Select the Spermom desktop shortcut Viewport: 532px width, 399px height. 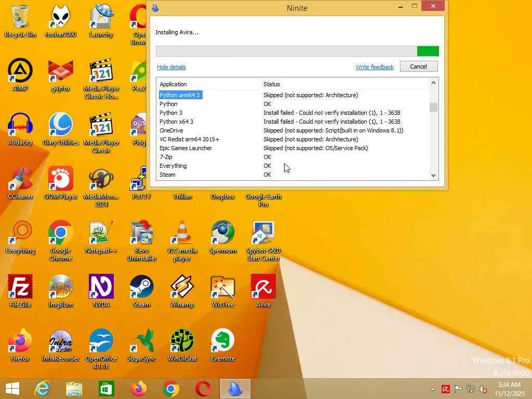[x=222, y=237]
